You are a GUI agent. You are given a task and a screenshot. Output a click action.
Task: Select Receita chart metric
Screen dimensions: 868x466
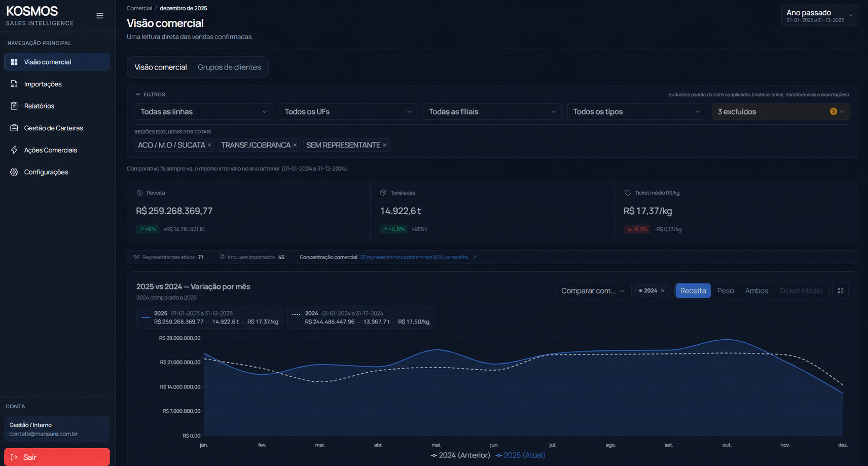point(693,291)
